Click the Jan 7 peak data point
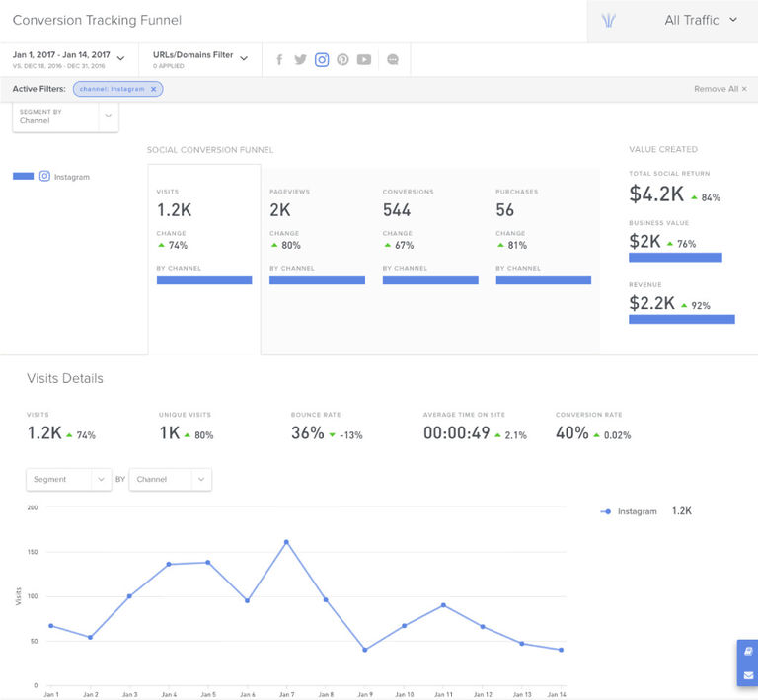Screen dimensions: 758x700 click(286, 542)
